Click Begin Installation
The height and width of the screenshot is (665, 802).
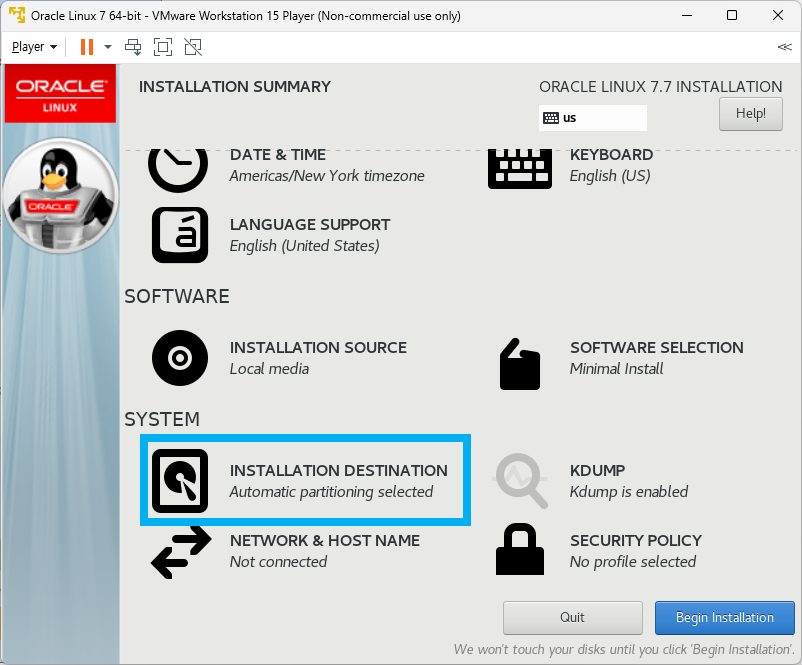[x=725, y=617]
